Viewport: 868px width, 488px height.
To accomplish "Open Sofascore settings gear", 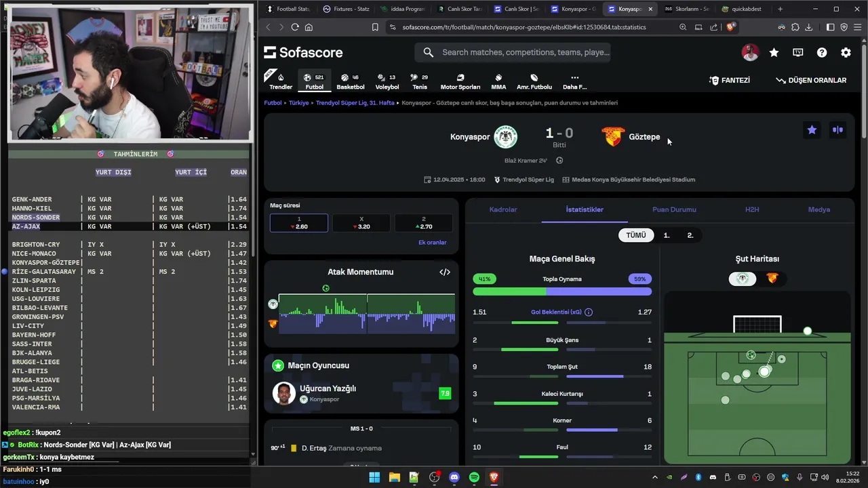I will [846, 52].
